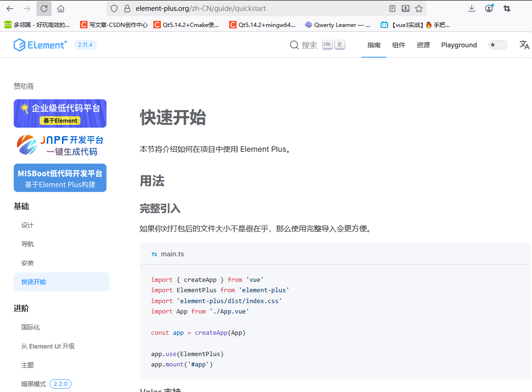The image size is (532, 392).
Task: Open the 组件 nav tab
Action: tap(399, 45)
